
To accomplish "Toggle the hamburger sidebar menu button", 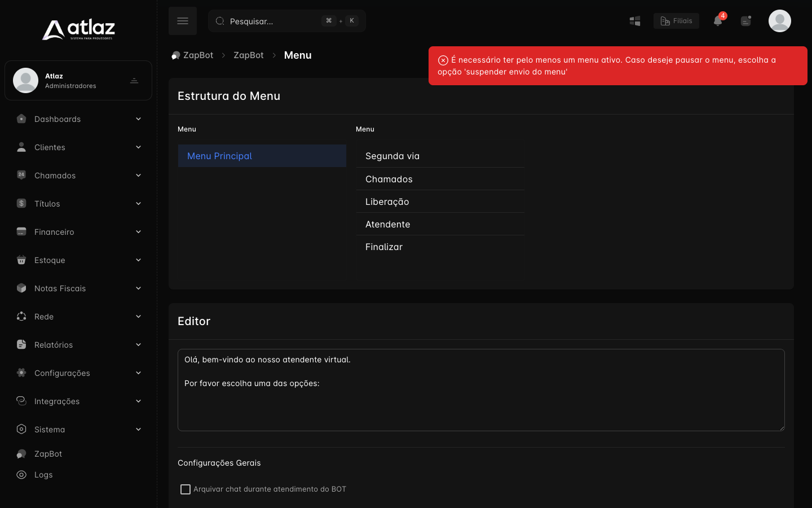I will pos(183,21).
